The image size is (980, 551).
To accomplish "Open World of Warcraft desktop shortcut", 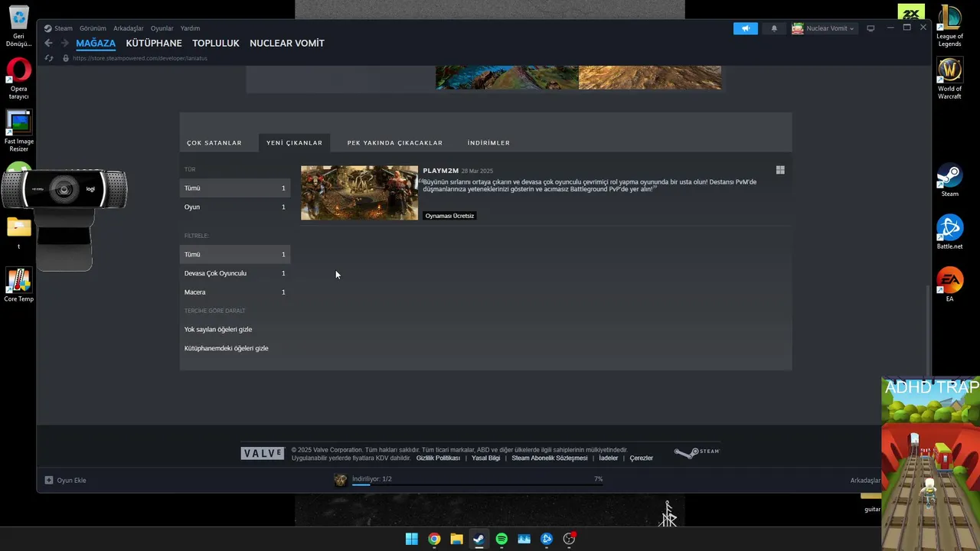I will click(x=950, y=79).
